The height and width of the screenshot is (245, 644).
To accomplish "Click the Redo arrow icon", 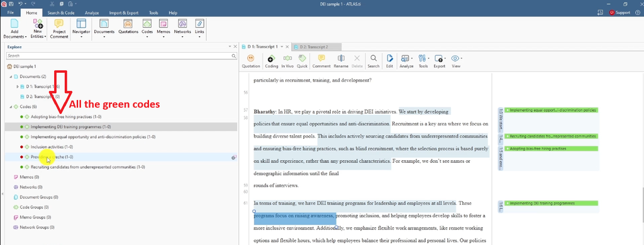I will coord(33,4).
